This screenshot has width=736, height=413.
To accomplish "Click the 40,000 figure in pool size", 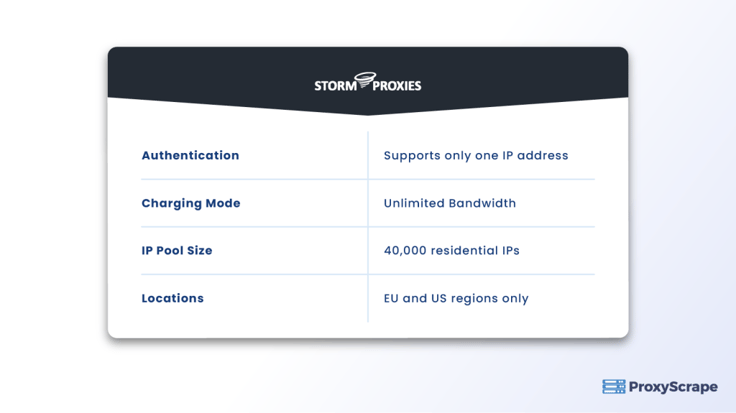I will click(x=405, y=251).
